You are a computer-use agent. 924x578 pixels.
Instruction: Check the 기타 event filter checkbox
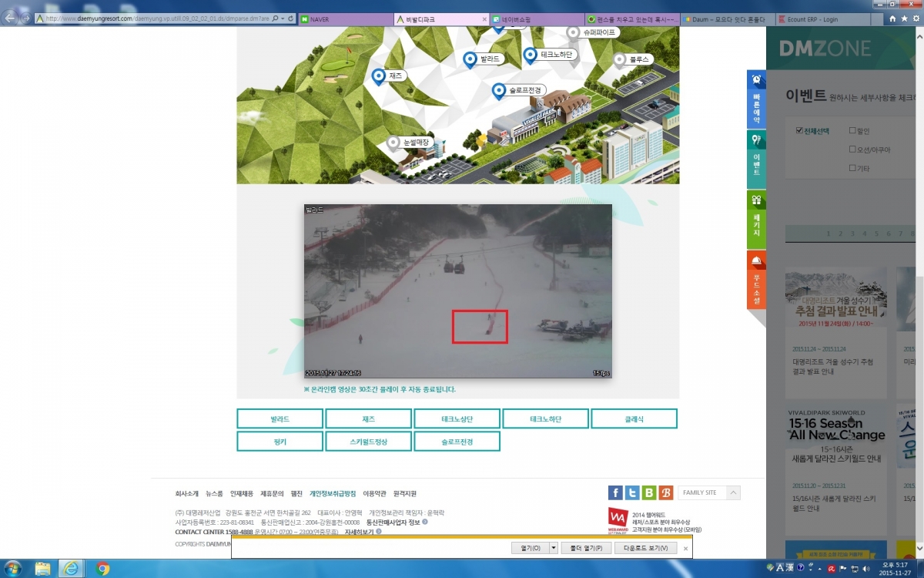pos(852,167)
